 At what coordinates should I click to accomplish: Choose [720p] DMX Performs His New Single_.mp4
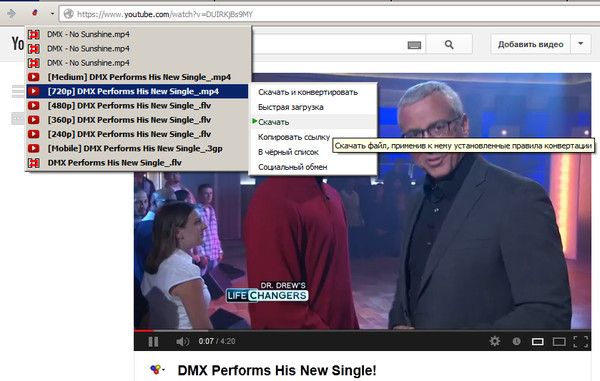(138, 91)
